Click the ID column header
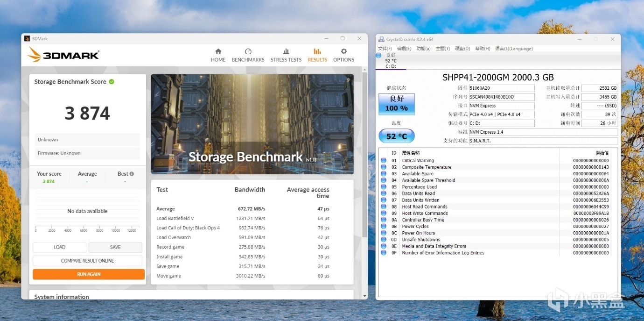Viewport: 644px width, 321px height. 394,153
